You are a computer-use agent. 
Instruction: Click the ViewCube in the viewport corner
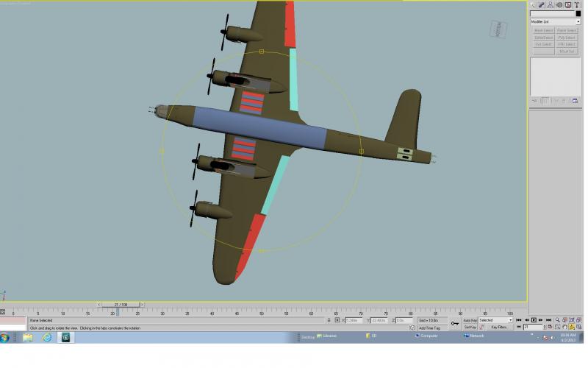tap(498, 29)
